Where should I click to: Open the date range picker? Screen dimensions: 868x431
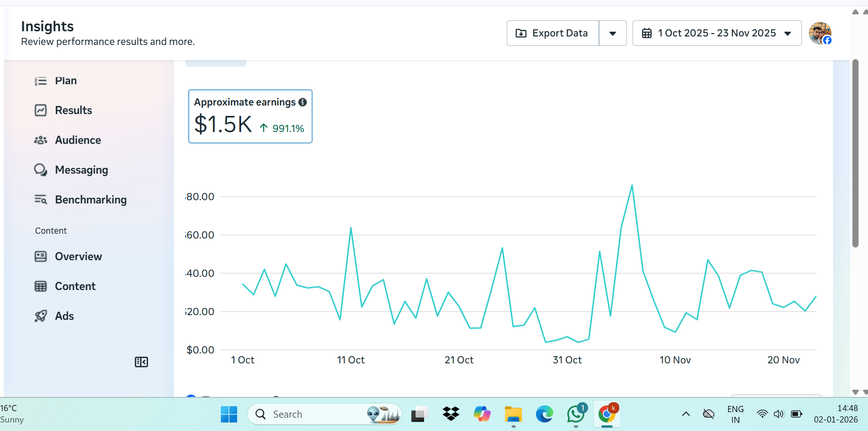(717, 33)
